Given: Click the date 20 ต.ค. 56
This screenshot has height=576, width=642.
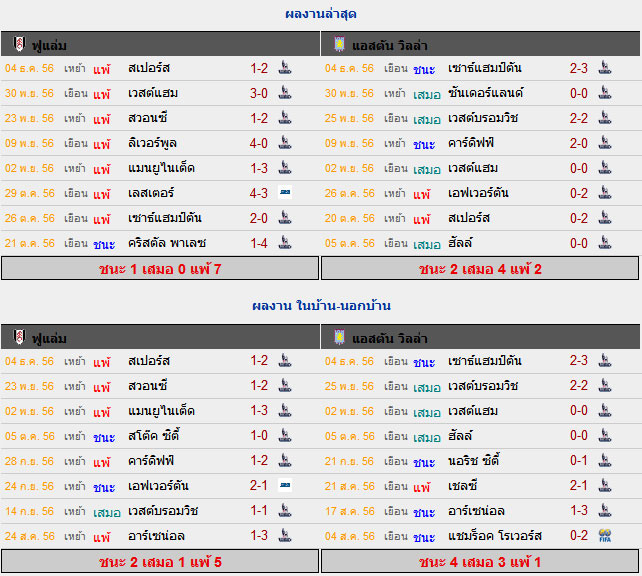Looking at the screenshot, I should coord(350,218).
